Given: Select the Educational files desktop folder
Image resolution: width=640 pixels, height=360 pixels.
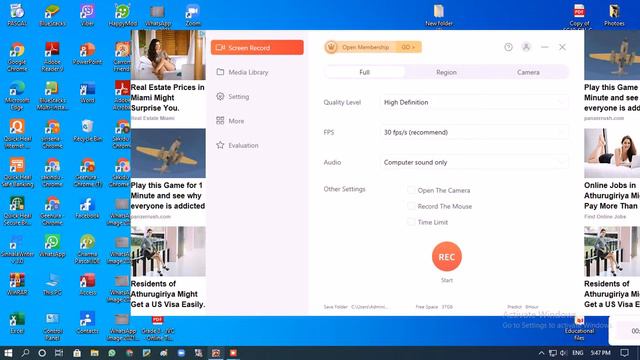Looking at the screenshot, I should click(579, 328).
